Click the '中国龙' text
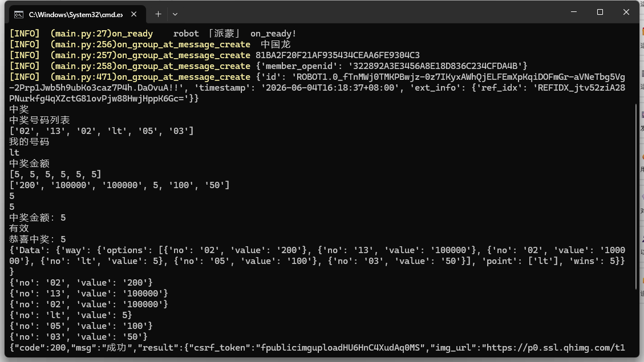Screen dimensions: 644x362 click(276, 44)
